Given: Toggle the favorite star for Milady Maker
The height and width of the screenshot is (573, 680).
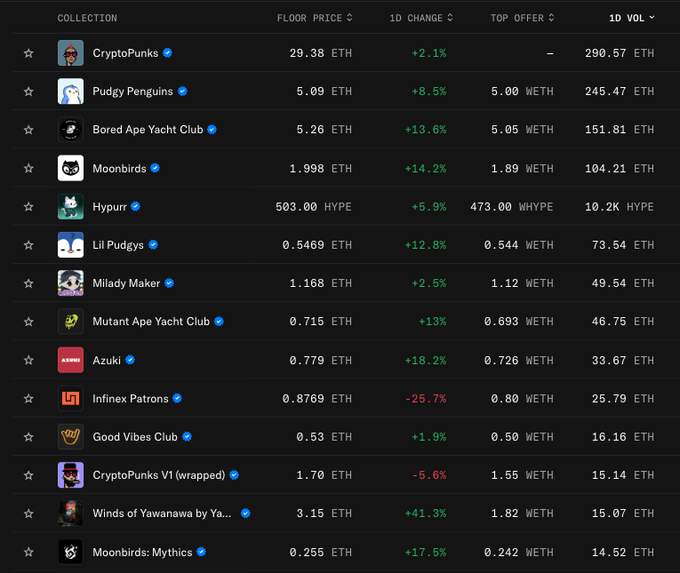Looking at the screenshot, I should tap(28, 283).
